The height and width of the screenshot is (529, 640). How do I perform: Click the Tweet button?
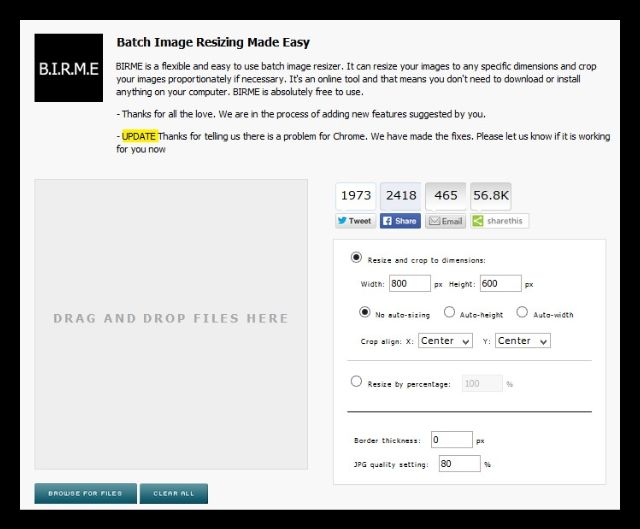(356, 221)
